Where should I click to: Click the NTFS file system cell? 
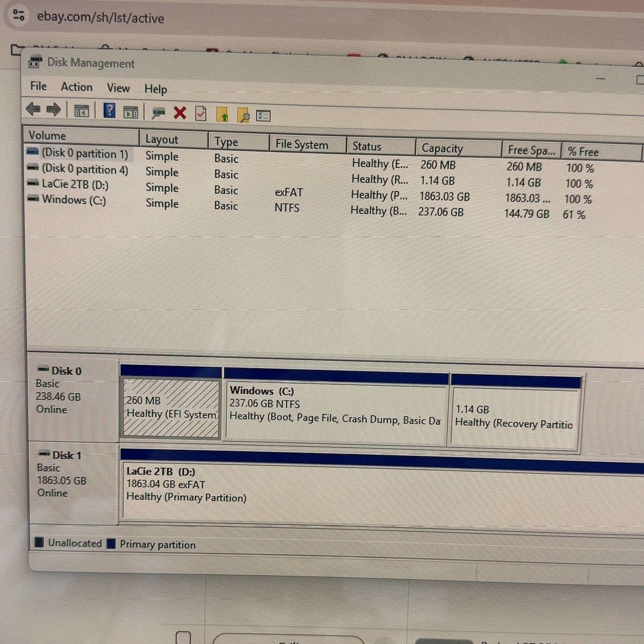(x=287, y=207)
